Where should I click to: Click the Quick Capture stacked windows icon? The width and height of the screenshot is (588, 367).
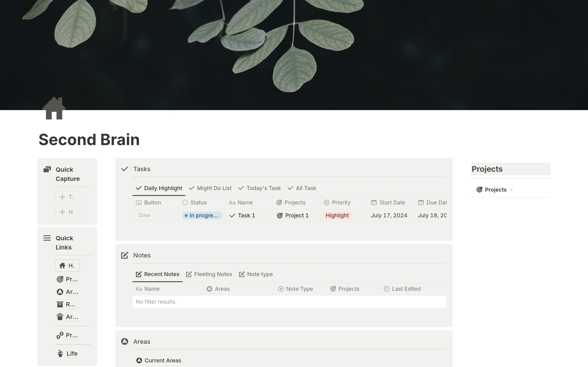pos(47,169)
